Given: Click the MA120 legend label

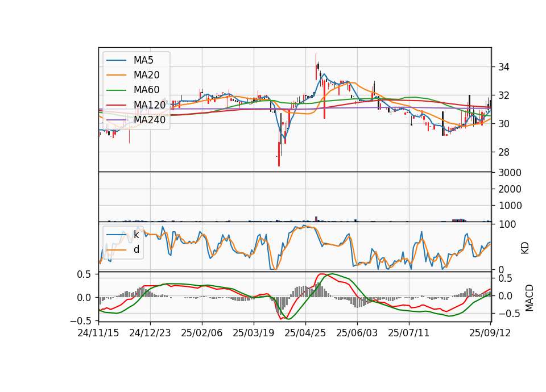Looking at the screenshot, I should (150, 105).
